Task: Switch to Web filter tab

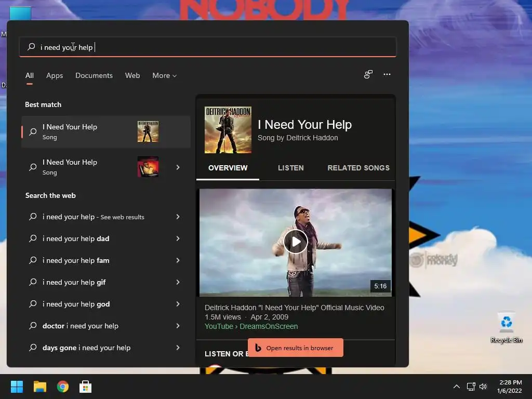Action: click(132, 76)
